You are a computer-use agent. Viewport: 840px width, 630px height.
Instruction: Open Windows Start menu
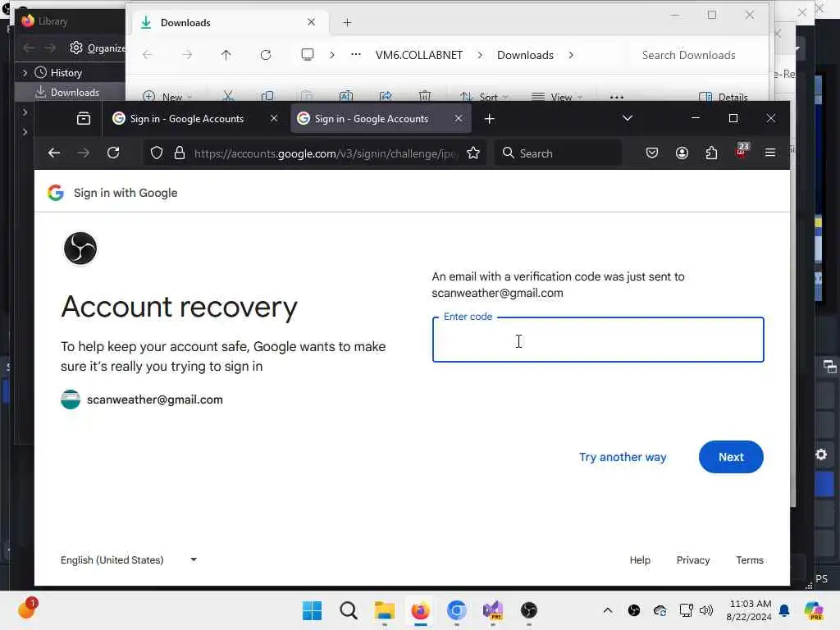[x=313, y=610]
